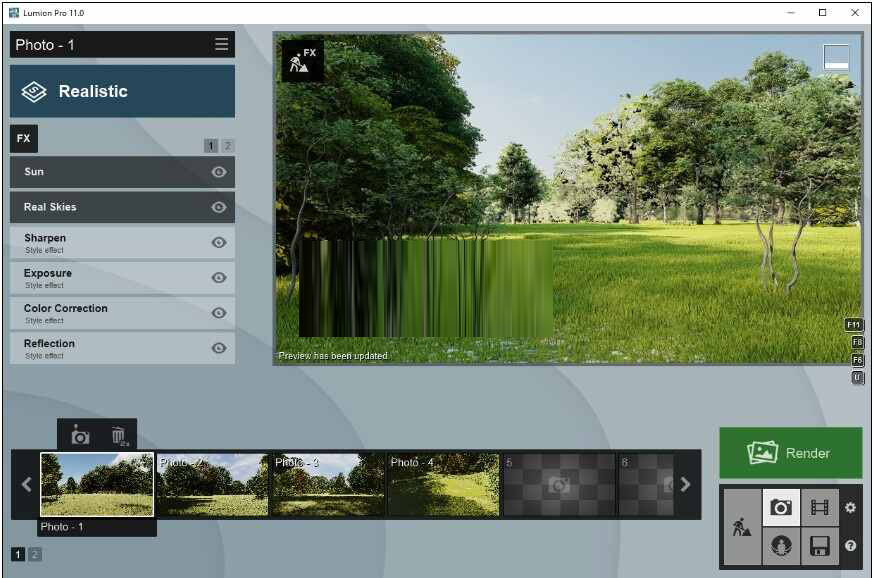Click the delete photo trash icon
874x578 pixels.
[119, 436]
